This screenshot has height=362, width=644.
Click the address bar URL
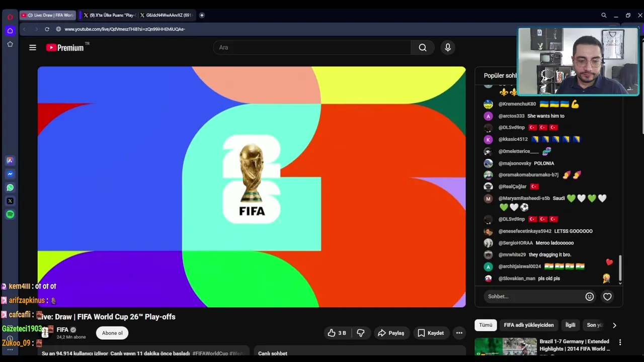click(125, 29)
